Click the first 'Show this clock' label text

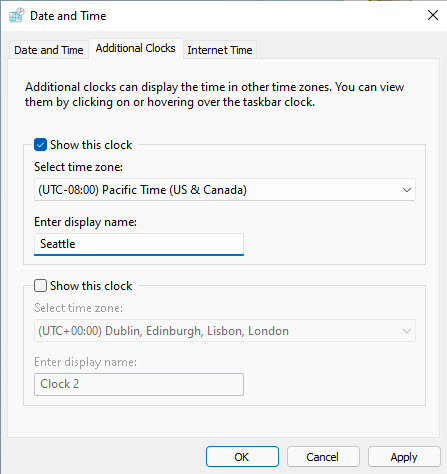coord(91,145)
